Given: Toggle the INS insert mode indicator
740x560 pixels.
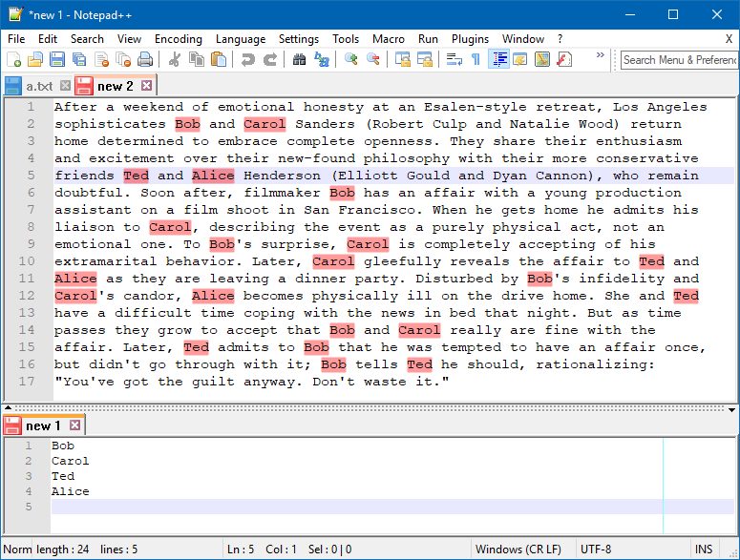Looking at the screenshot, I should (703, 550).
